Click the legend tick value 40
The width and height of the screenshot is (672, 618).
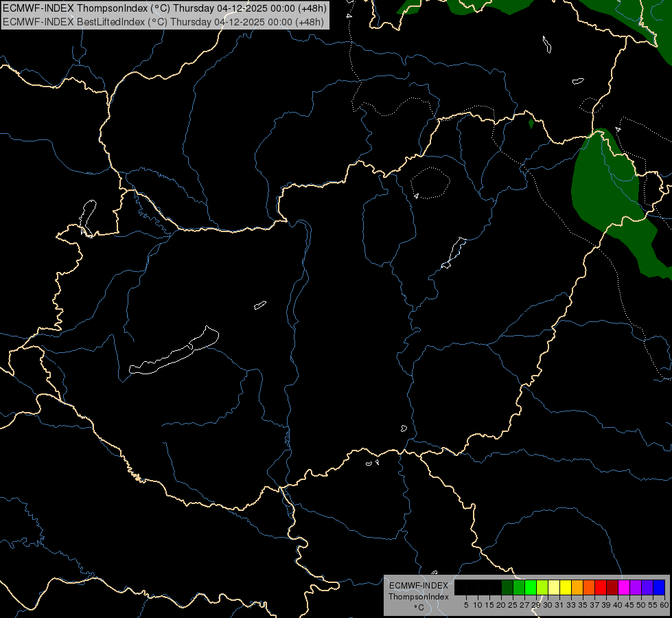point(618,605)
